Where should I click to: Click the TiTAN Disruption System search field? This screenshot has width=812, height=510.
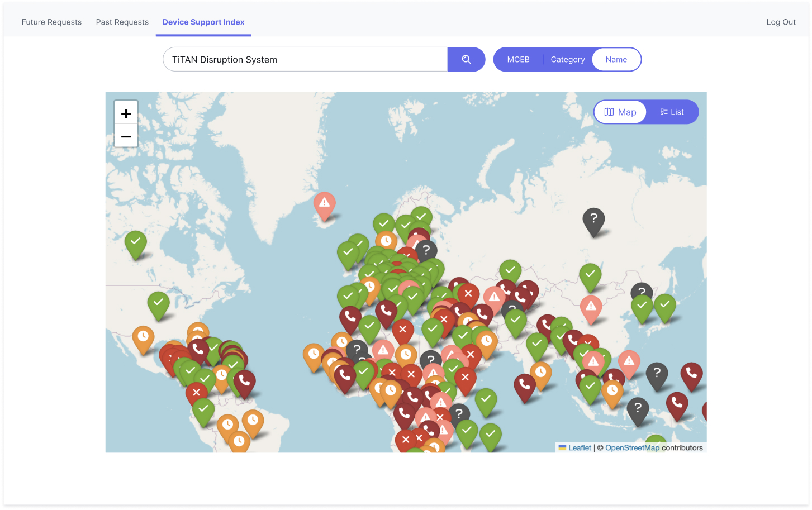point(305,60)
